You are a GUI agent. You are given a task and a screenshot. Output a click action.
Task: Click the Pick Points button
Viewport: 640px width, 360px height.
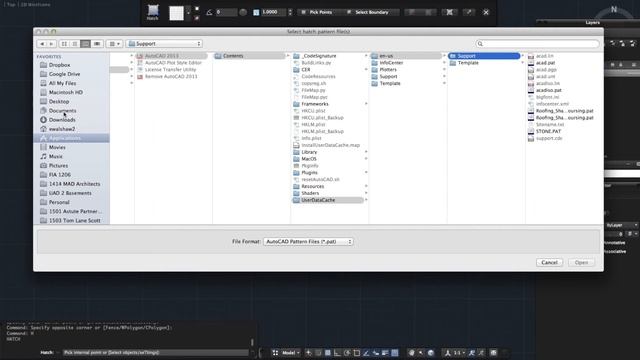click(x=317, y=12)
